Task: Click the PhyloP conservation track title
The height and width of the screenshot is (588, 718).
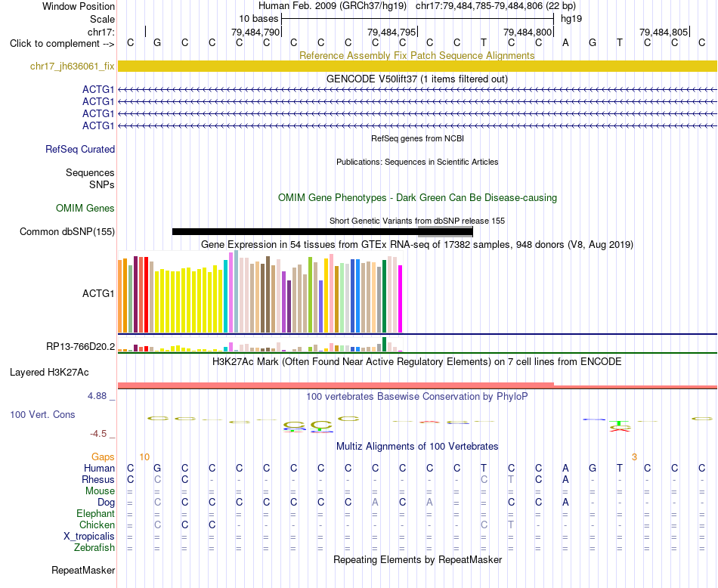Action: click(x=417, y=397)
